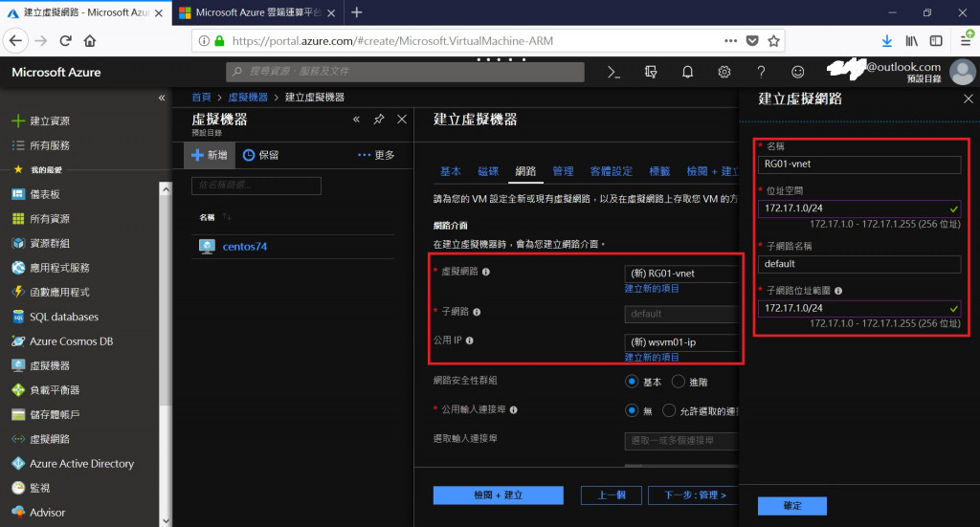Open directory and subscription filter icon
This screenshot has height=527, width=980.
coord(651,73)
